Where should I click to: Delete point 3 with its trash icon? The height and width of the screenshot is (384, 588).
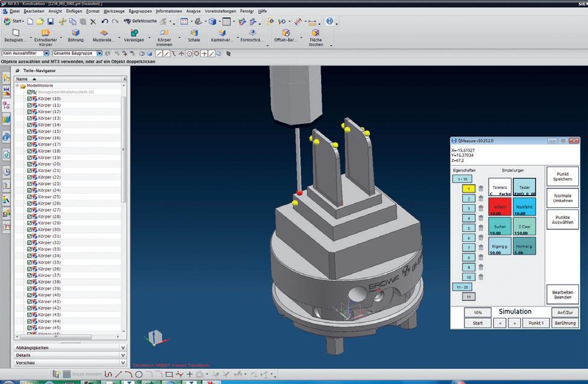[481, 208]
